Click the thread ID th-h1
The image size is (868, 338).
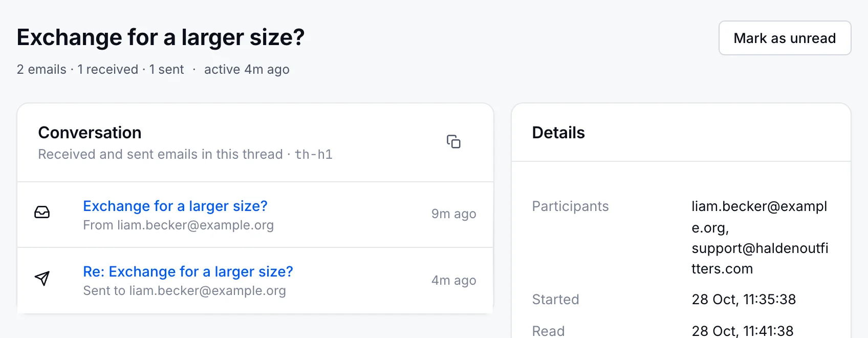(313, 154)
